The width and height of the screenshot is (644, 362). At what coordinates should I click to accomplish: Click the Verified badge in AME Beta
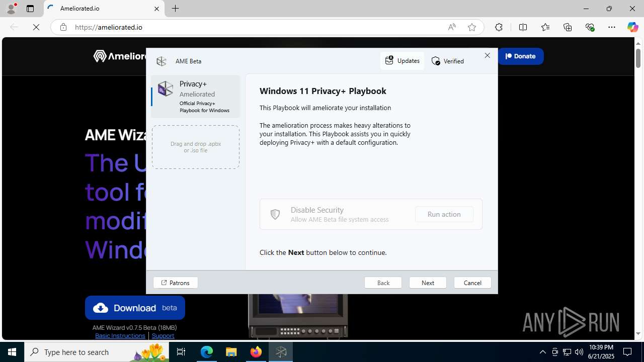click(448, 61)
